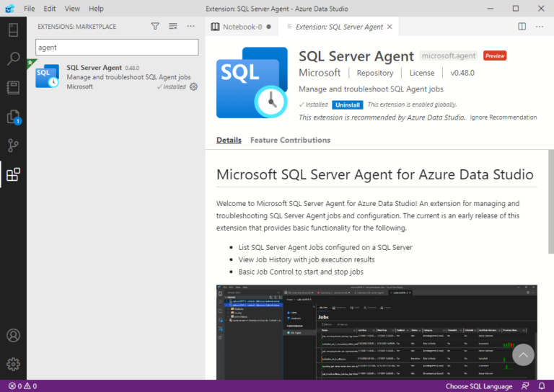Switch to Feature Contributions tab
This screenshot has height=392, width=554.
coord(290,140)
